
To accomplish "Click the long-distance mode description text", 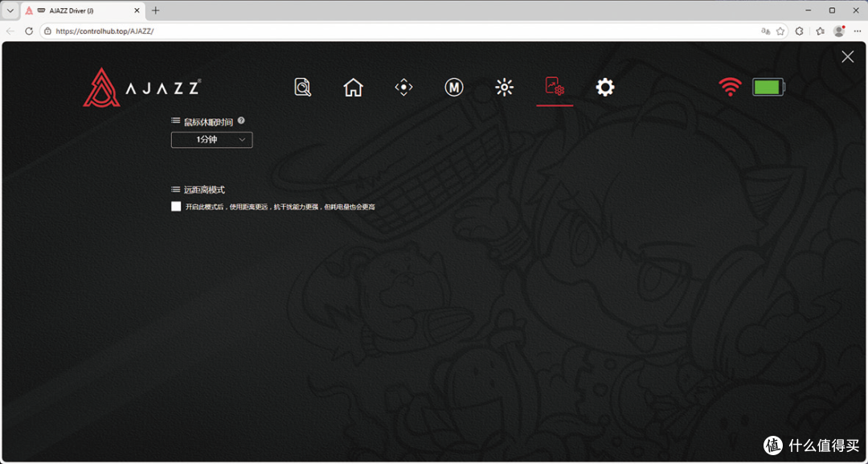I will tap(280, 207).
